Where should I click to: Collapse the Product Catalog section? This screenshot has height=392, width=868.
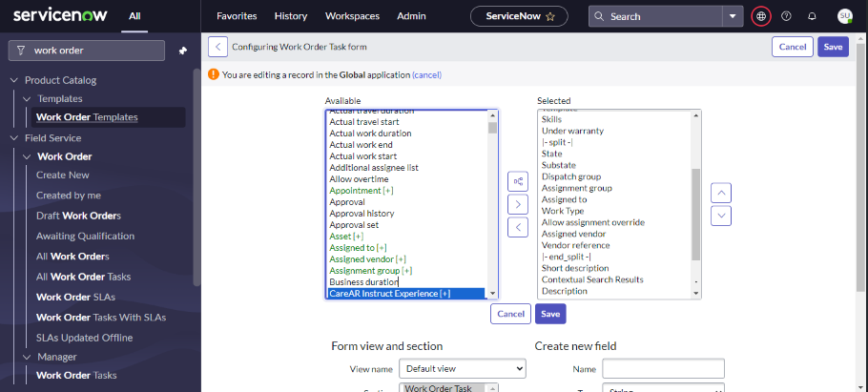[14, 80]
